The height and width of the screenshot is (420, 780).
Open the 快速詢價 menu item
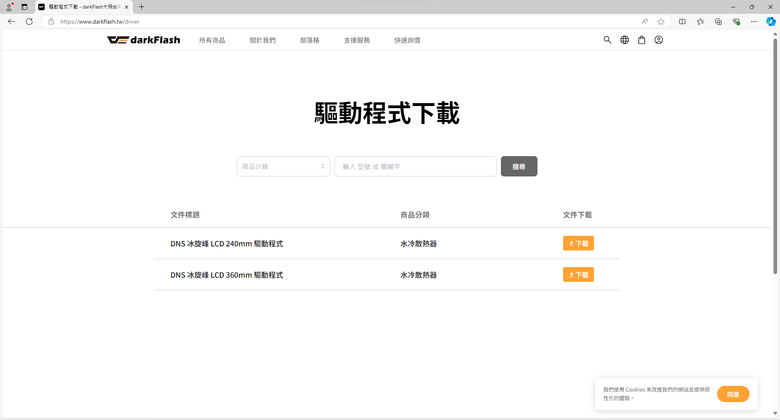tap(407, 40)
